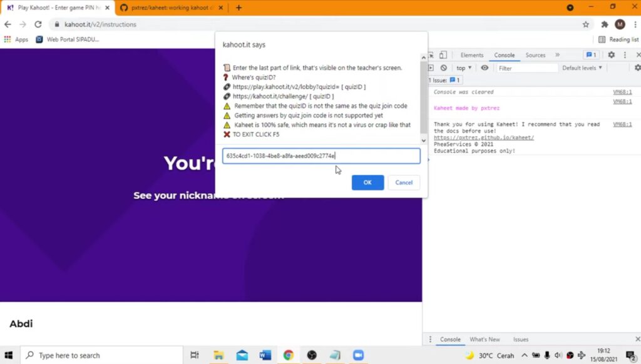Open the first VM68:1 source link in the console
The image size is (641, 364).
[x=622, y=93]
